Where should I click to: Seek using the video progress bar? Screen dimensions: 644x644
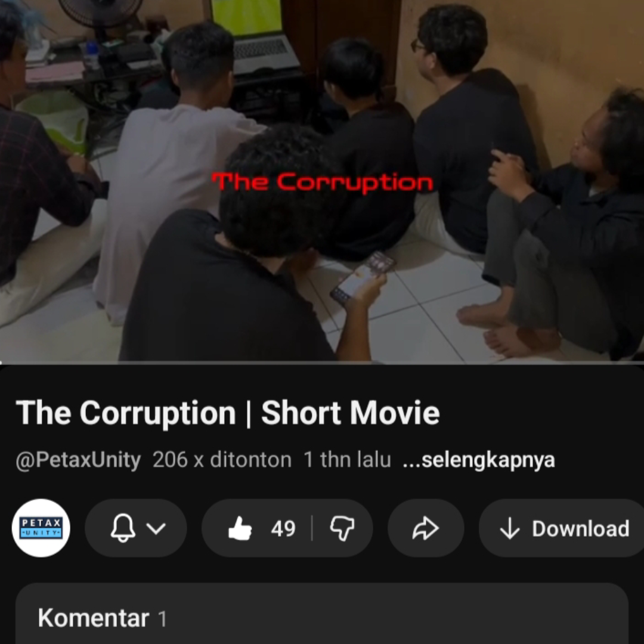[x=322, y=363]
